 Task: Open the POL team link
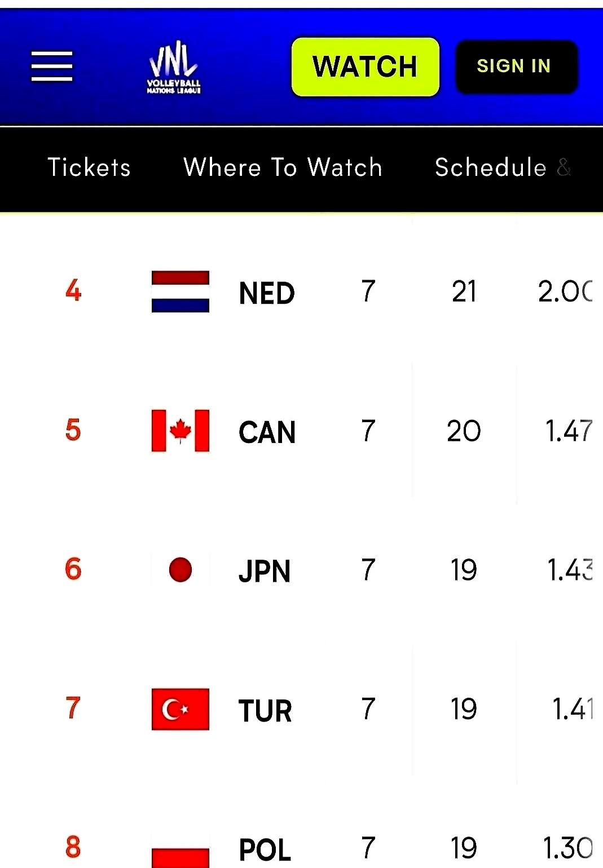[x=265, y=850]
